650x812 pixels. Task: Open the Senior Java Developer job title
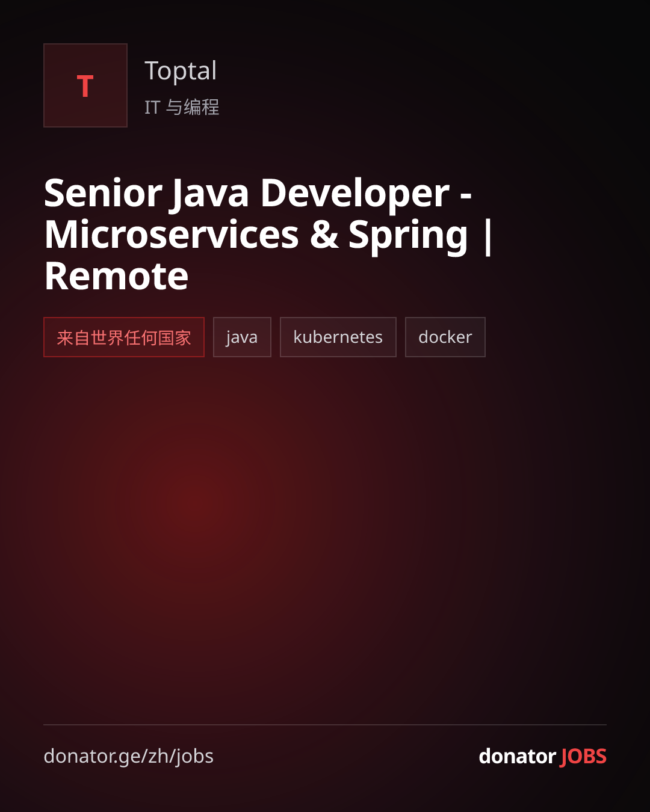tap(268, 234)
